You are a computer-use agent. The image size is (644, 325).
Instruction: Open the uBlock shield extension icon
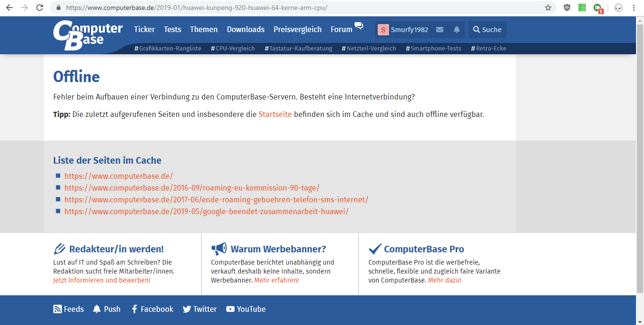(568, 8)
